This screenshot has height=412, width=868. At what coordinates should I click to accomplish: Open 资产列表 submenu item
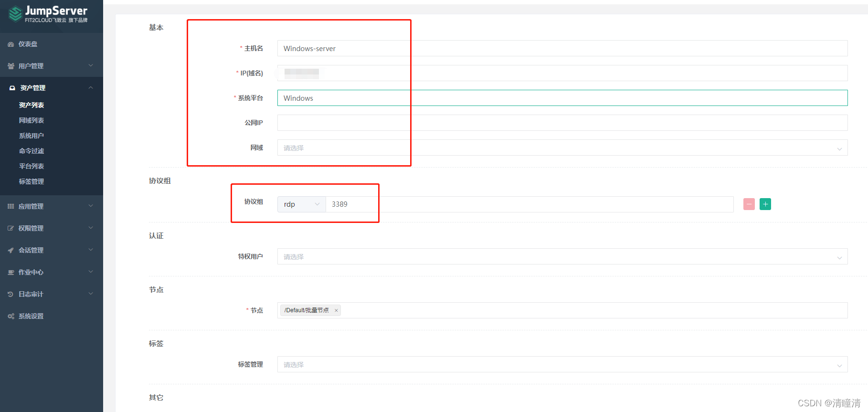click(x=32, y=105)
